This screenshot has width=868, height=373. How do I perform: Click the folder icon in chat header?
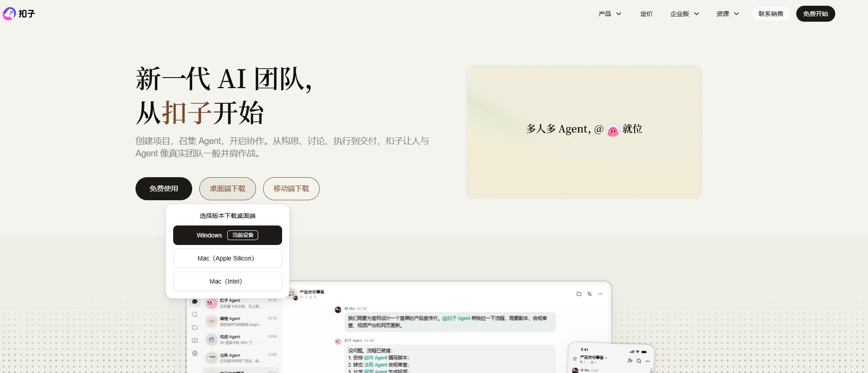(579, 294)
